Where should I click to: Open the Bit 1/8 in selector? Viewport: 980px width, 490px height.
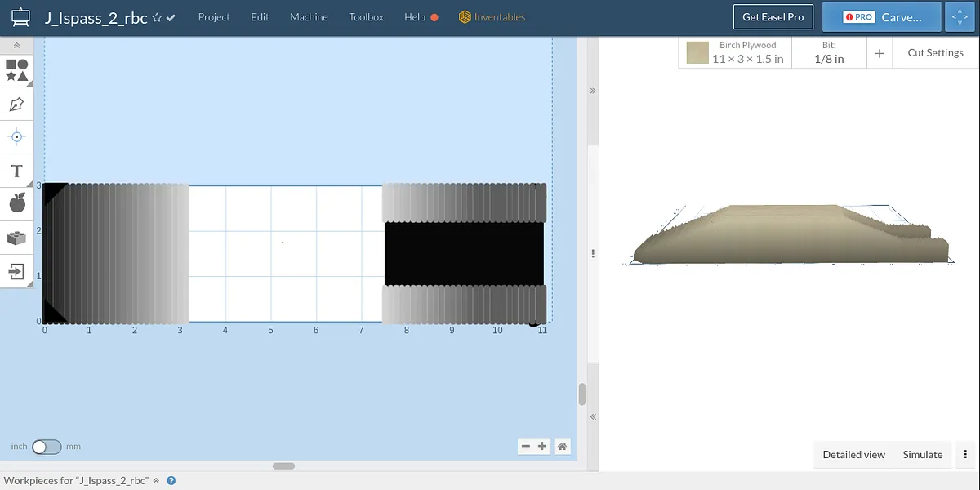click(x=829, y=53)
